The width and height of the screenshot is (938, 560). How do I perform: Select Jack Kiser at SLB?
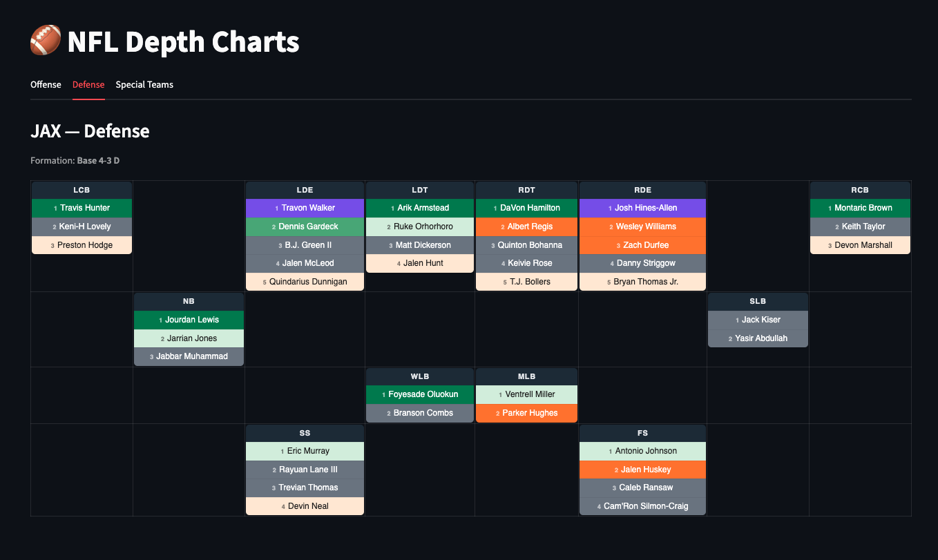coord(758,320)
